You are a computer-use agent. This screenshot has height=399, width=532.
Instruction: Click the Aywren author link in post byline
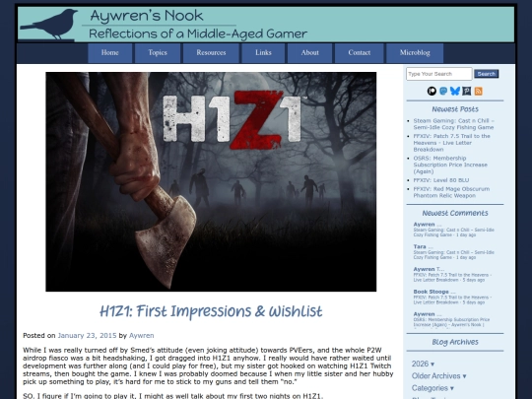tap(141, 336)
